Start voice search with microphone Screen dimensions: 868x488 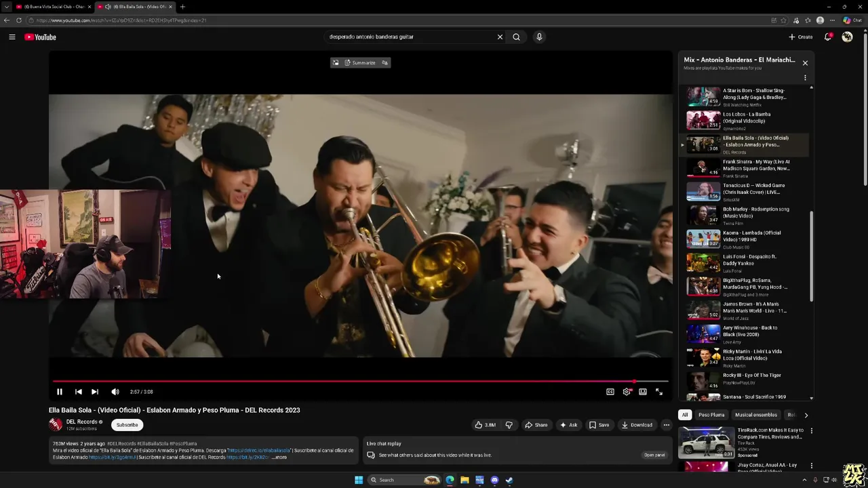[x=539, y=37]
